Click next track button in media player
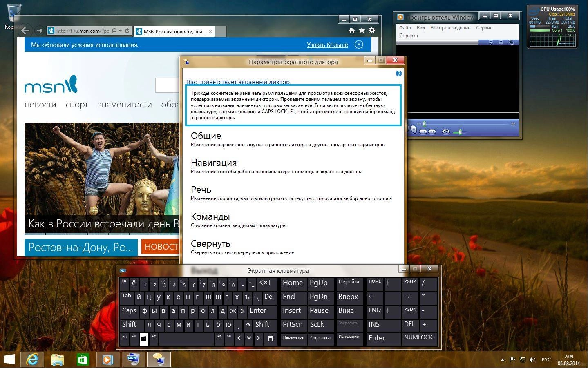 click(x=432, y=132)
